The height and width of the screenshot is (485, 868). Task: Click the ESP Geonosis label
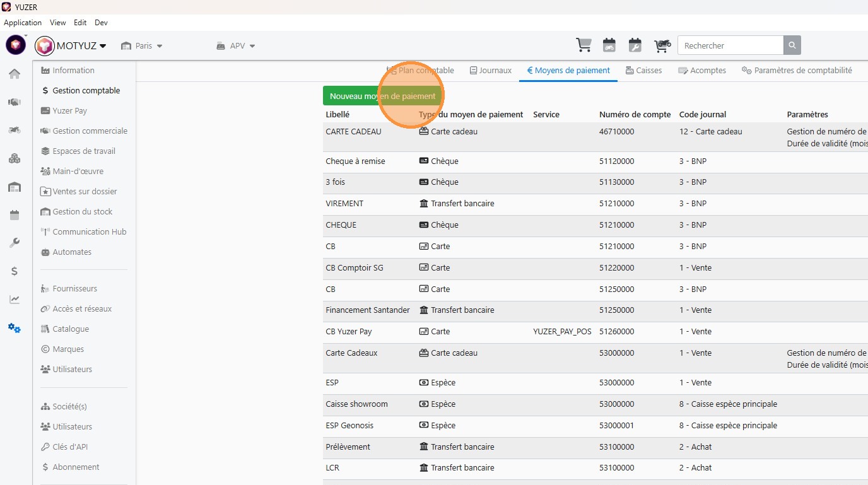pos(349,426)
